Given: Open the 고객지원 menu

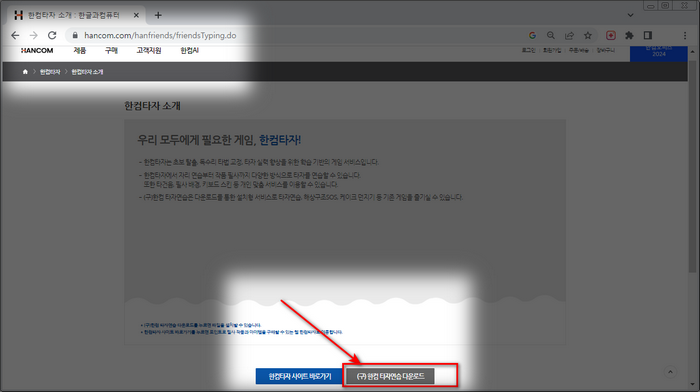Looking at the screenshot, I should (149, 50).
